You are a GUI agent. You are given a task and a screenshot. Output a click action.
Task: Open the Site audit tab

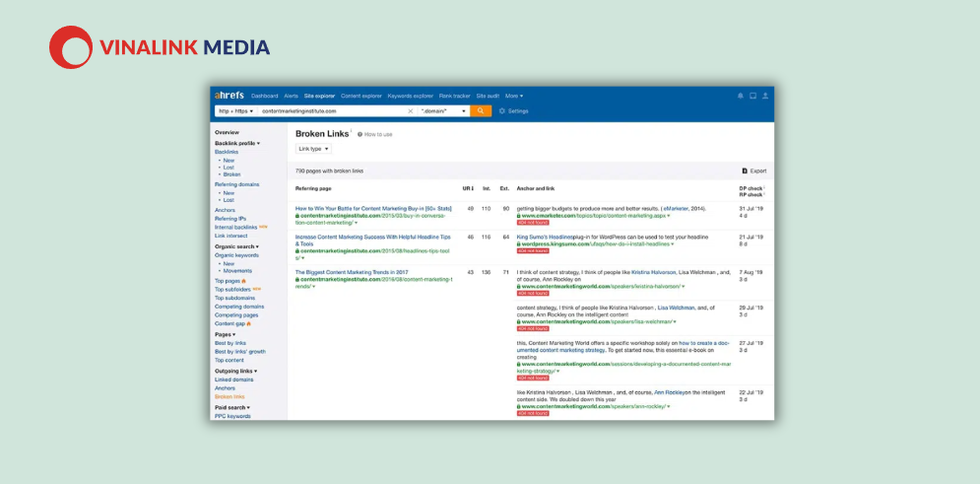click(x=488, y=96)
